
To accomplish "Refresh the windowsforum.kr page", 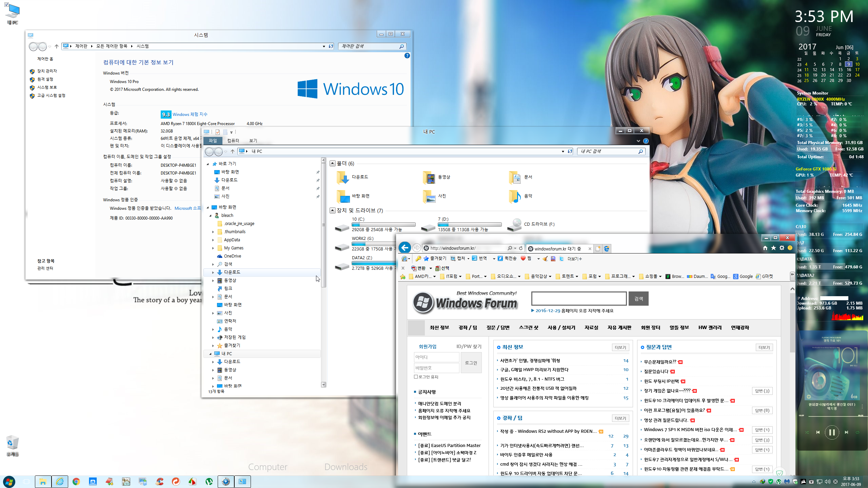I will pos(521,248).
